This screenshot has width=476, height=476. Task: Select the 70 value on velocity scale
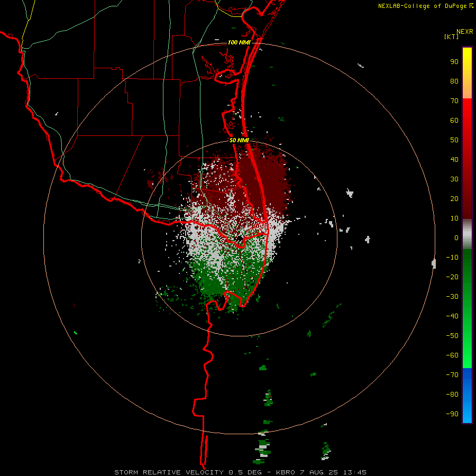click(454, 101)
